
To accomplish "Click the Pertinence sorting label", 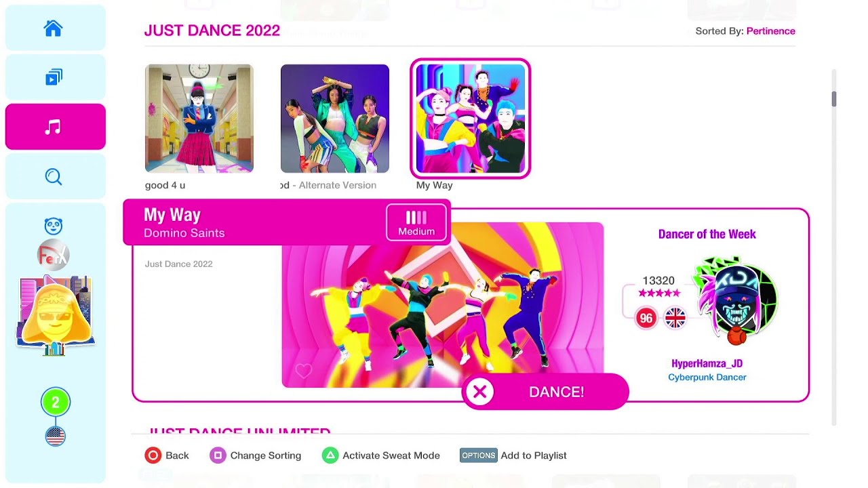I will (770, 31).
